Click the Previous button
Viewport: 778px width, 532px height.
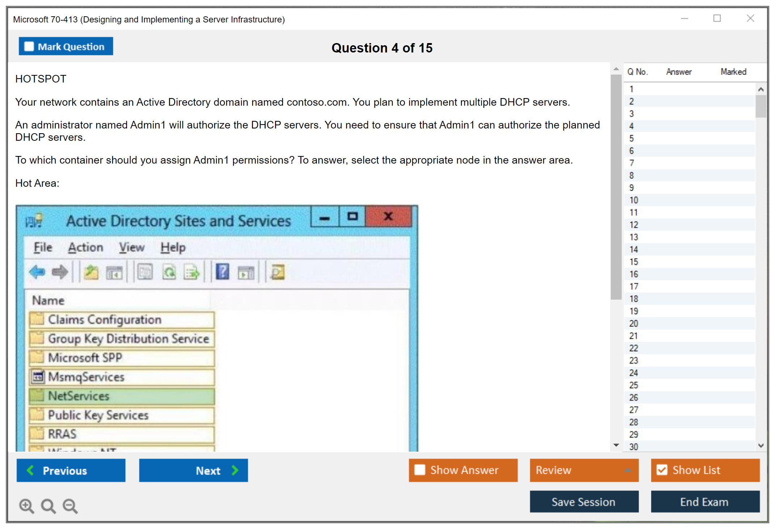pyautogui.click(x=71, y=470)
